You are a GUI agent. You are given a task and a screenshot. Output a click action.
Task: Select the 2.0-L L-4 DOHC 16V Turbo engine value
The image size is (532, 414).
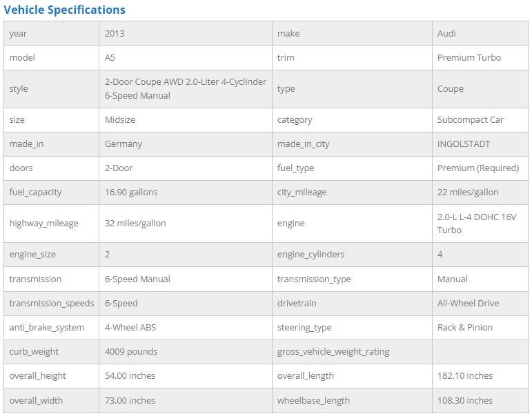pos(476,223)
